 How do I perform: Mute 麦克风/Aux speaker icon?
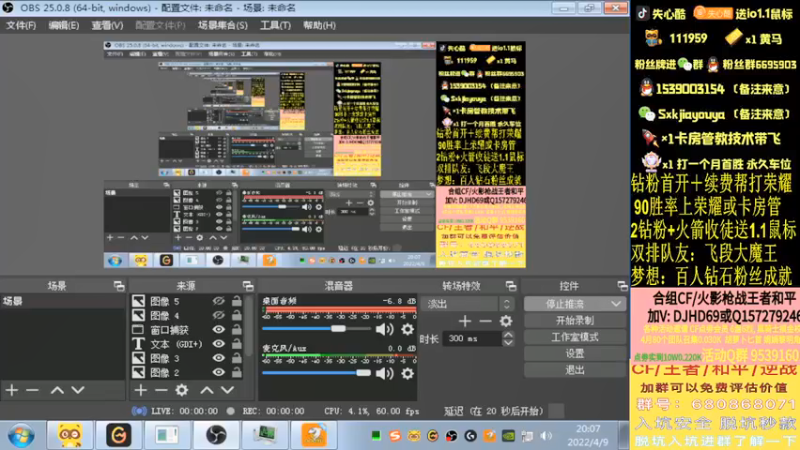[384, 373]
